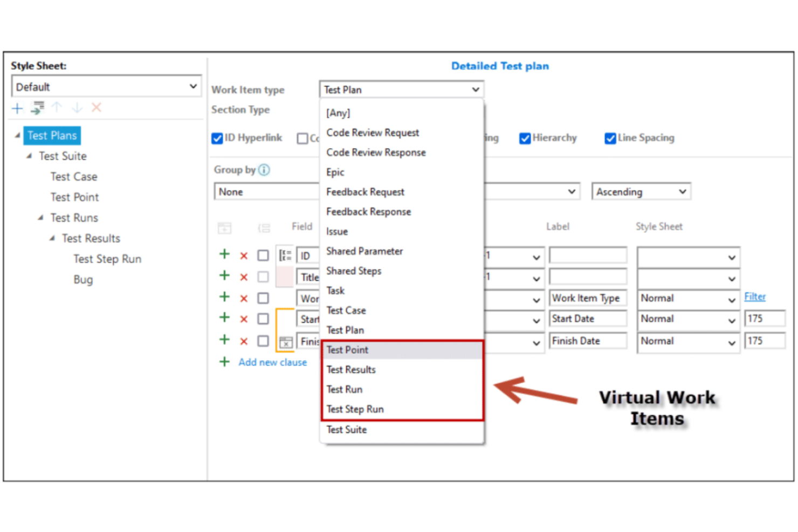Image resolution: width=798 pixels, height=532 pixels.
Task: Uncheck the Hierarchy checkbox
Action: click(525, 139)
